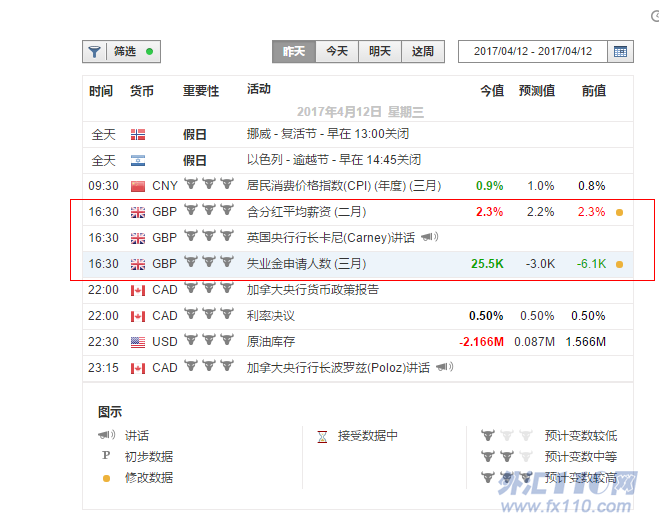Click the 今值 column header
The width and height of the screenshot is (659, 524).
tap(492, 91)
